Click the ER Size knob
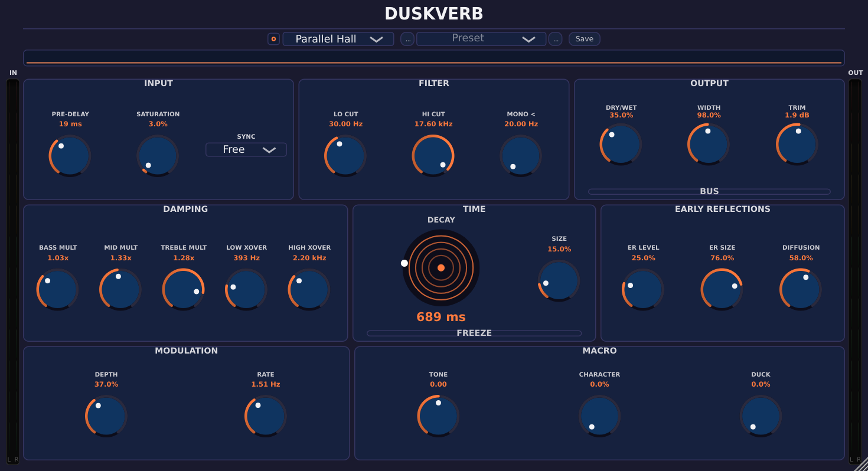This screenshot has height=471, width=868. coord(722,289)
